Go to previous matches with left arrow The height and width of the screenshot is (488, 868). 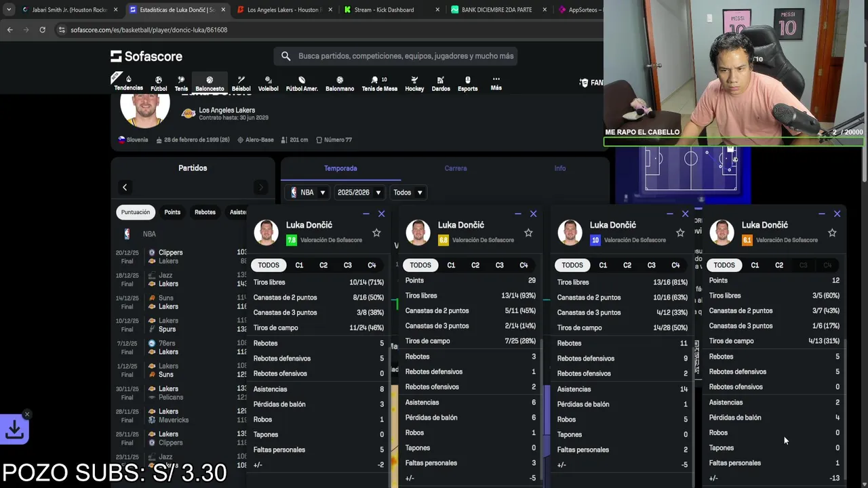(x=125, y=187)
